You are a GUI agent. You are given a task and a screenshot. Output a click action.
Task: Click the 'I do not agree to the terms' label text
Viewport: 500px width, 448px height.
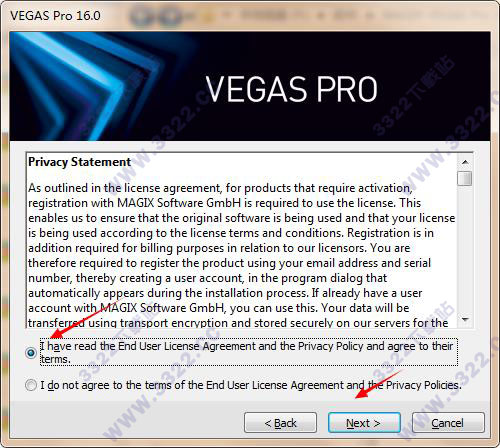[x=251, y=385]
